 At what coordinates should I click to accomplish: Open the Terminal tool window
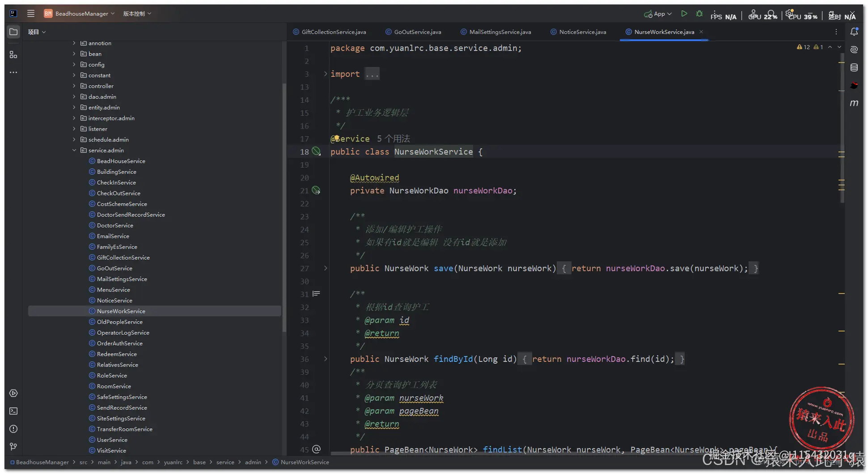(13, 411)
